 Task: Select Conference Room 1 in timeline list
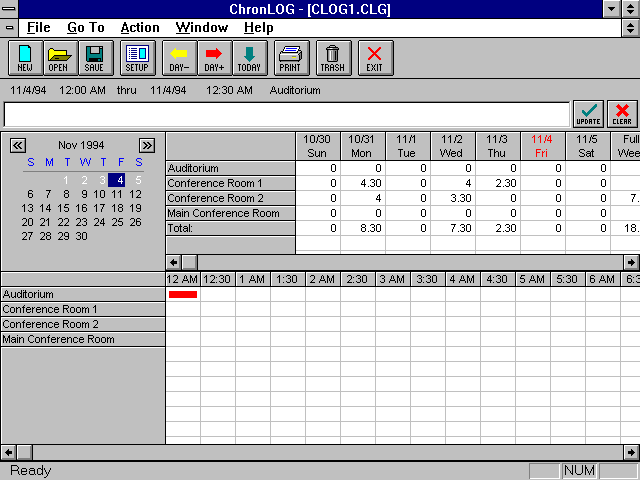click(82, 310)
